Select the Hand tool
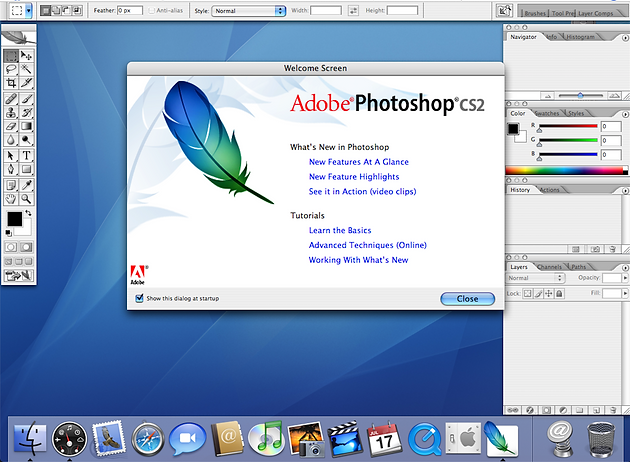Screen dimensions: 630x462 [x=11, y=198]
